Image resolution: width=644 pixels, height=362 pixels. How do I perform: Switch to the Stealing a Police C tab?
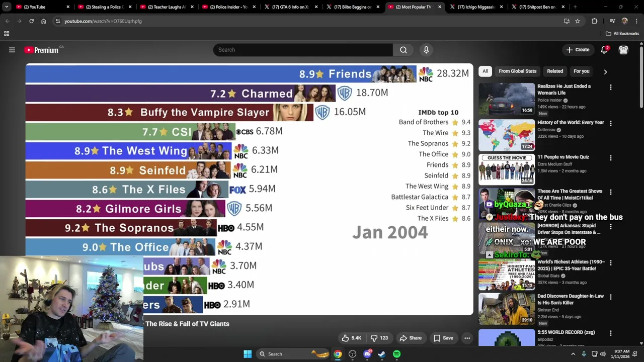click(x=105, y=7)
